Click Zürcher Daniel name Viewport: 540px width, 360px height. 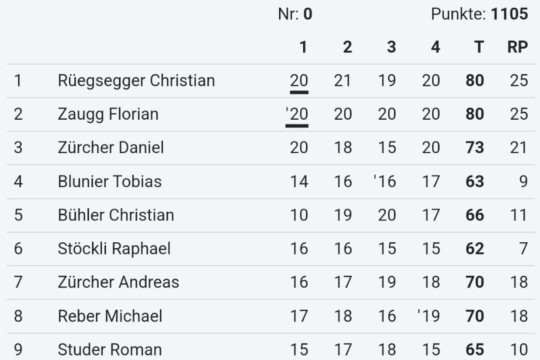coord(111,148)
